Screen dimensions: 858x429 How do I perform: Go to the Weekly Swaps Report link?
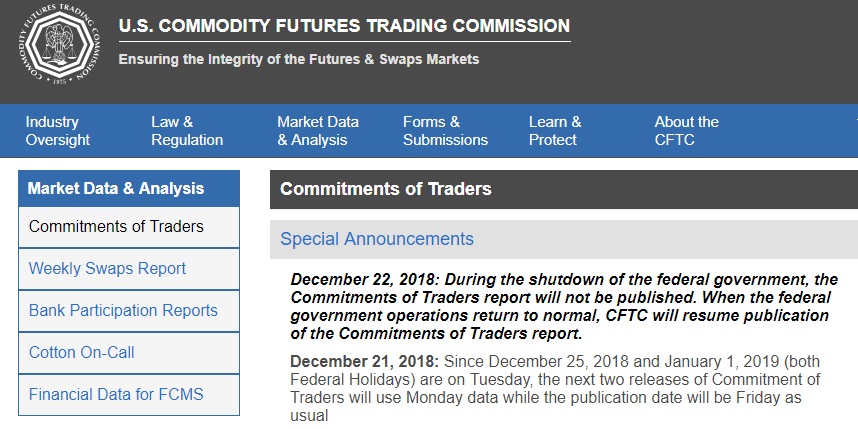107,269
